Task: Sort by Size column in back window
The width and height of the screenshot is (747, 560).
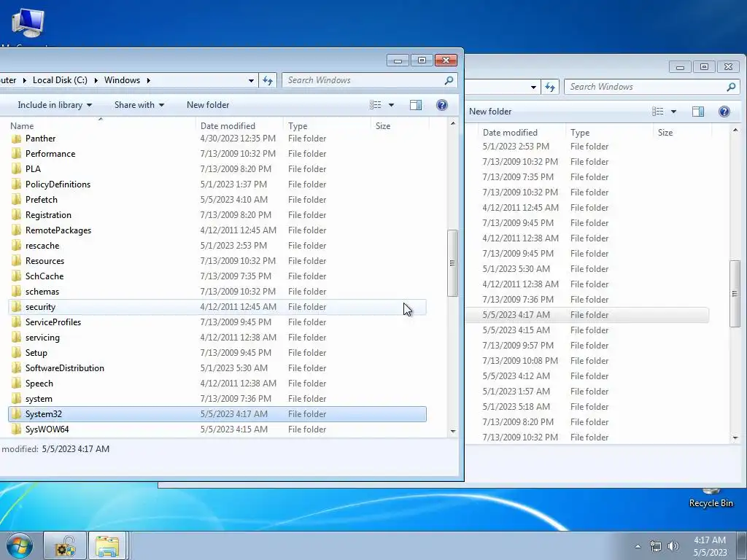Action: (683, 133)
